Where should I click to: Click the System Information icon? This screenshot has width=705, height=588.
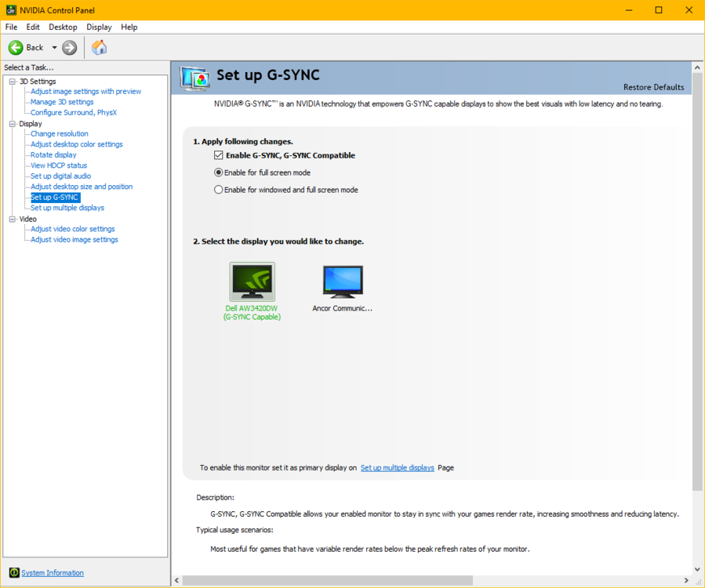pos(14,572)
